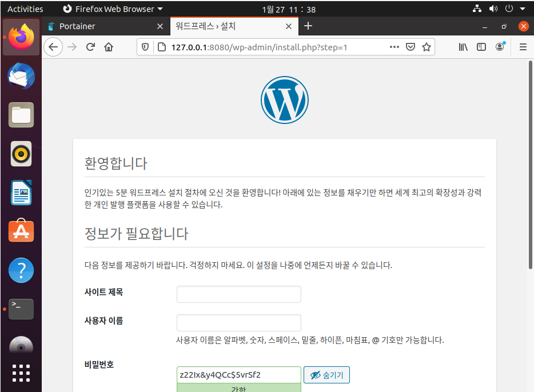Show tracking protection shield info
The height and width of the screenshot is (392, 534).
point(145,47)
